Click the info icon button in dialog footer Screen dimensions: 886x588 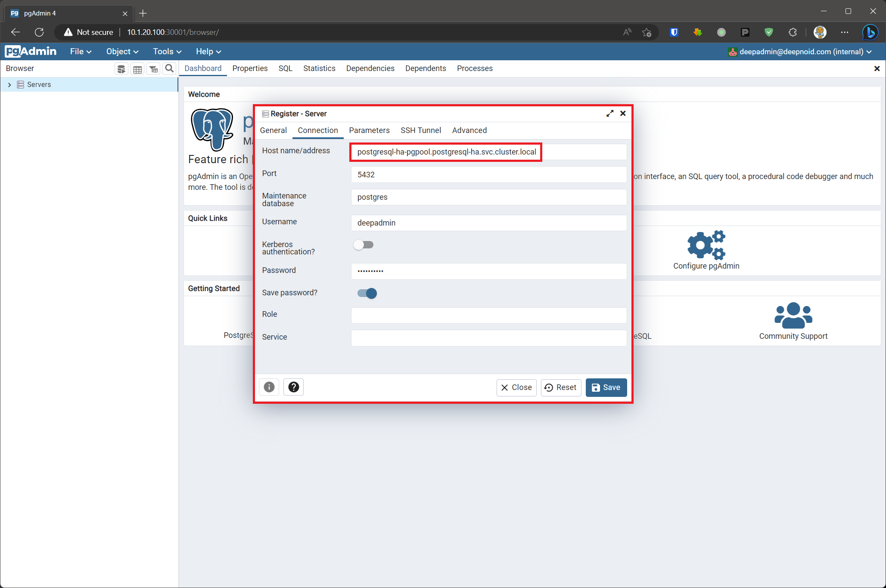269,387
